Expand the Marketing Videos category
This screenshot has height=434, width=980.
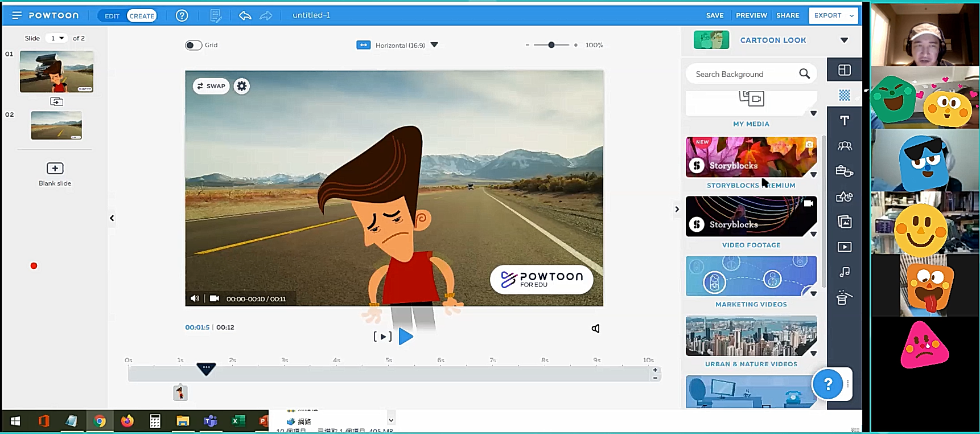813,294
